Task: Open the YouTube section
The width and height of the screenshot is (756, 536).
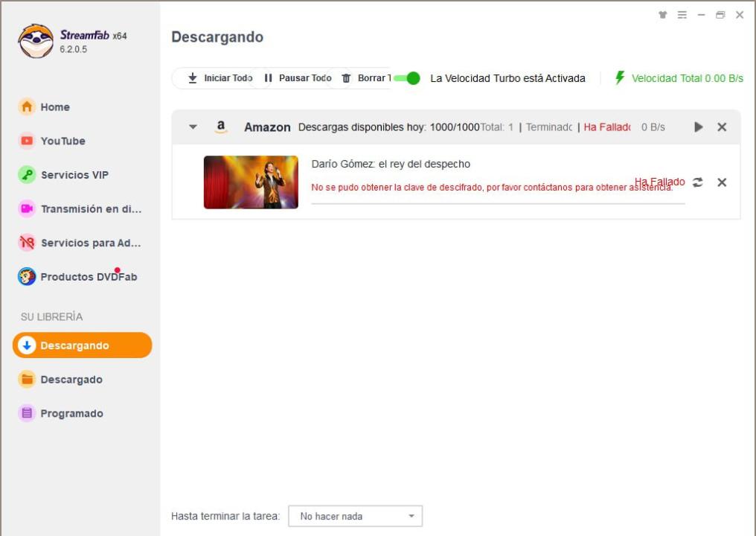Action: point(63,141)
